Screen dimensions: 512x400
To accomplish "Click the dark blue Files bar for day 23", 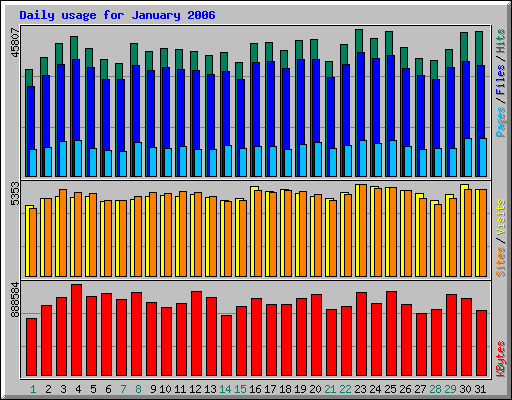I will [361, 96].
